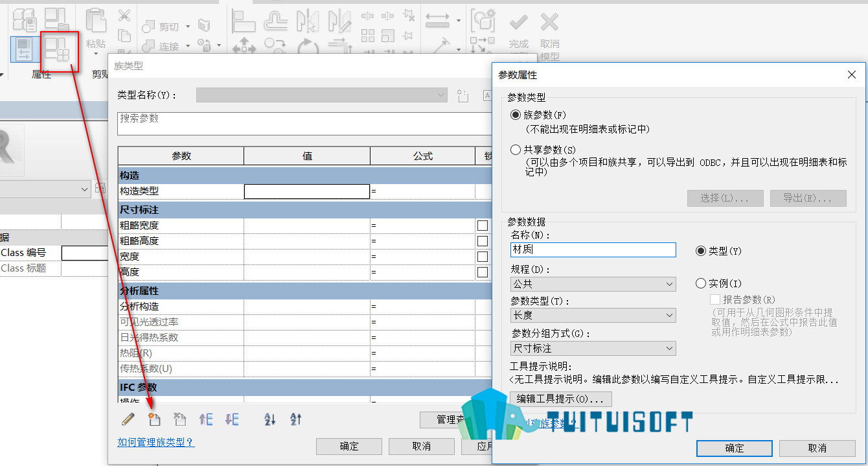Select the 实例(I) radio button

[700, 283]
